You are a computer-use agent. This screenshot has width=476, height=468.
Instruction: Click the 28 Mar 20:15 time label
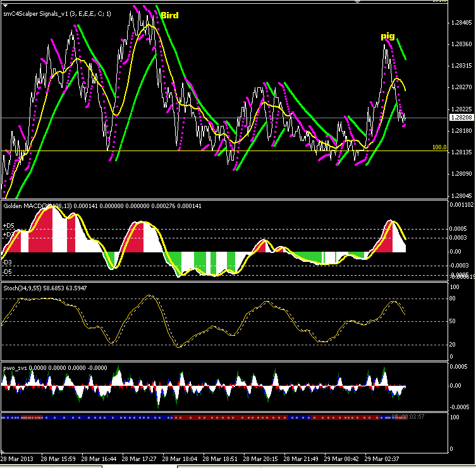(260, 459)
